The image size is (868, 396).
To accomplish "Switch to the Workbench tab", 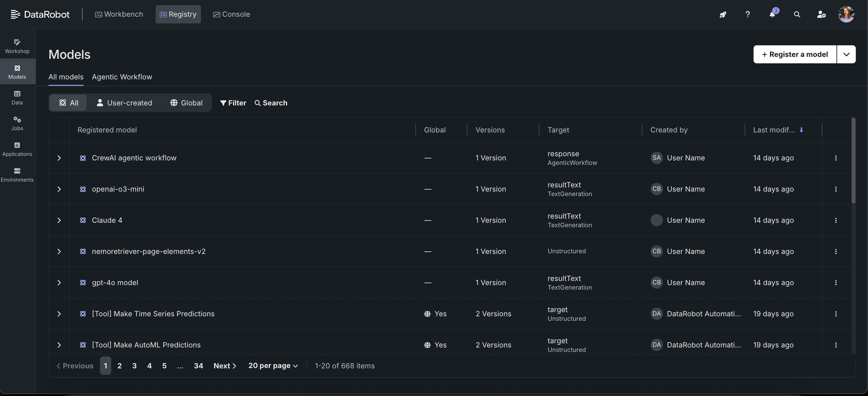I will pyautogui.click(x=119, y=14).
